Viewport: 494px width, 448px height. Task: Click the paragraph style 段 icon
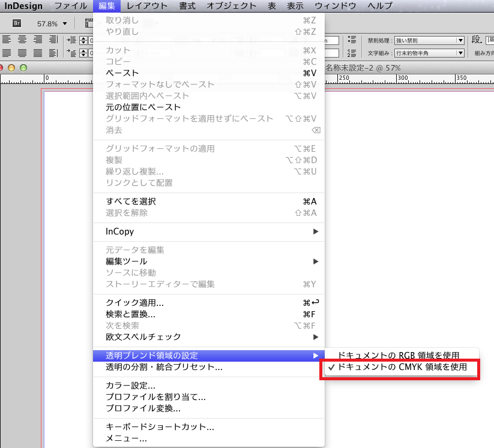pos(477,40)
